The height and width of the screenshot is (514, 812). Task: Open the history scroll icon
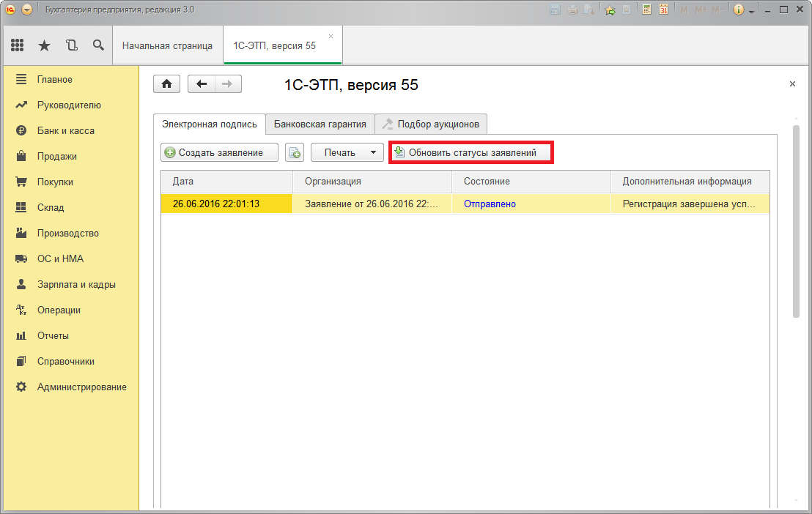[71, 45]
